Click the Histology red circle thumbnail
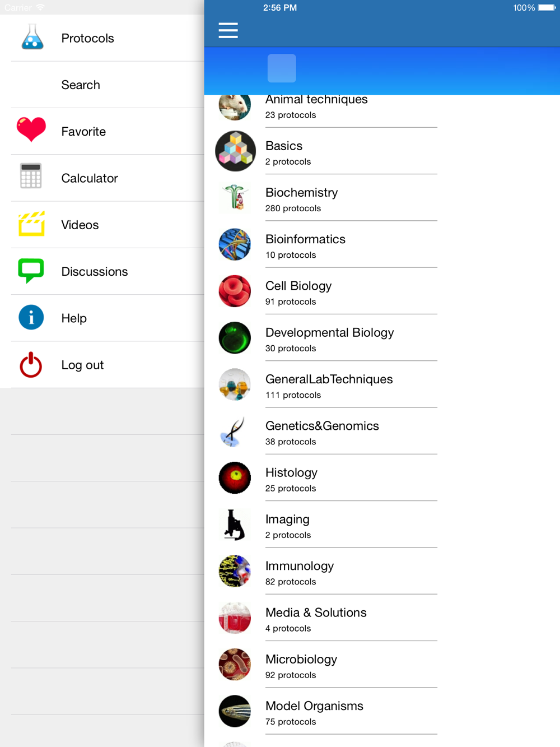Viewport: 560px width, 747px height. [235, 478]
